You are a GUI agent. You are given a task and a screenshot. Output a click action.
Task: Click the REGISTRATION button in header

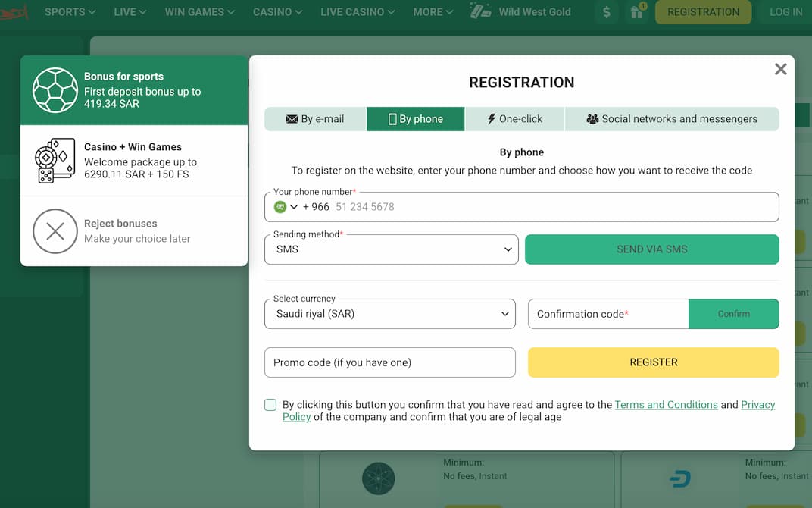click(x=703, y=12)
